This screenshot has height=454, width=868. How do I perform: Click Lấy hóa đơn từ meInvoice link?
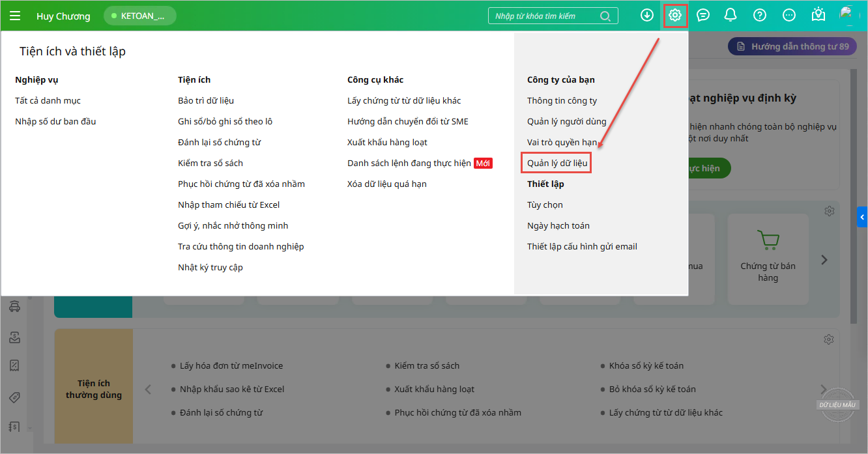[x=231, y=365]
